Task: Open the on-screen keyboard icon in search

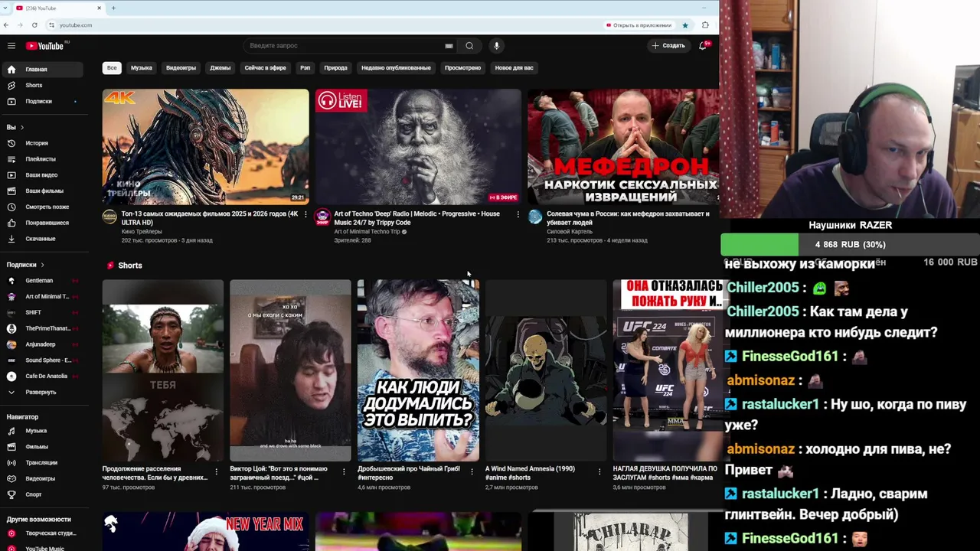Action: click(x=449, y=46)
